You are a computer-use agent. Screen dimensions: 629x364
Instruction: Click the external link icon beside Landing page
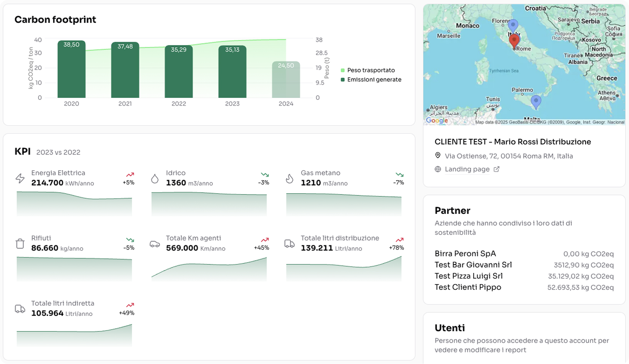(x=496, y=169)
